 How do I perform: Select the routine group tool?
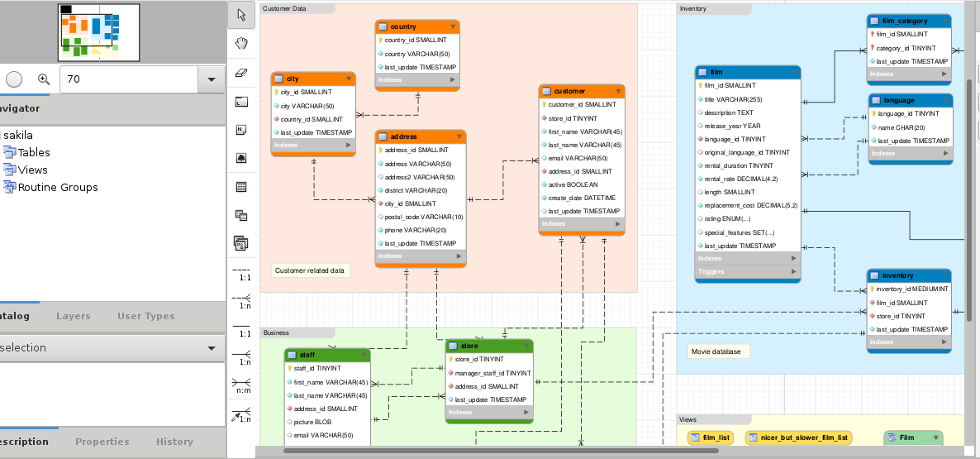tap(241, 244)
